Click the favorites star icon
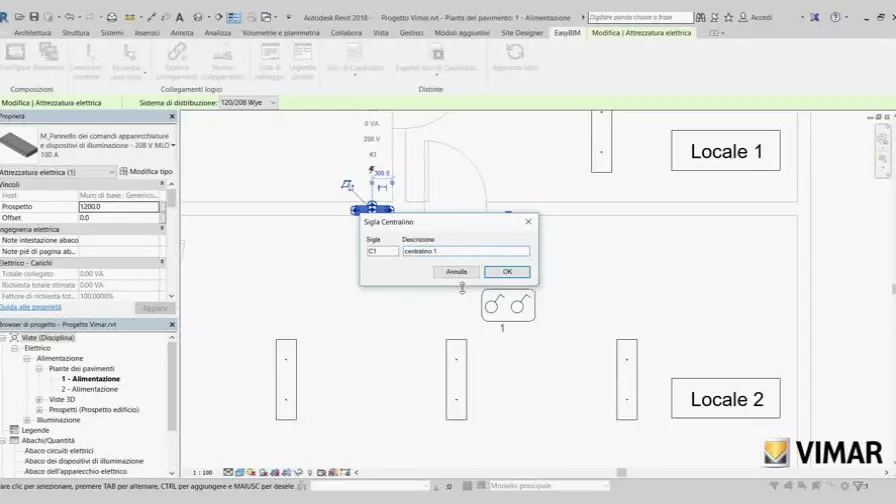The width and height of the screenshot is (896, 504). point(729,17)
